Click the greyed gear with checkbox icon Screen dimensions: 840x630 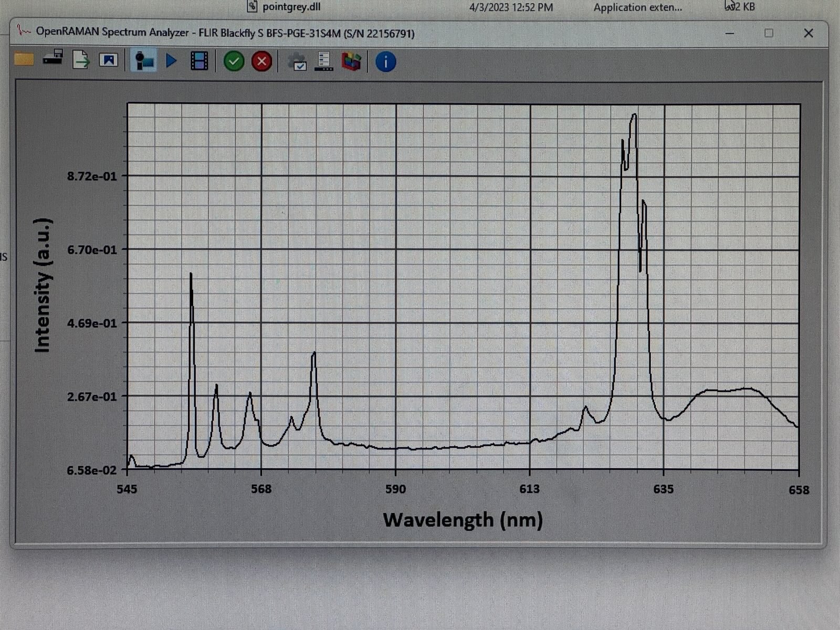[x=297, y=62]
